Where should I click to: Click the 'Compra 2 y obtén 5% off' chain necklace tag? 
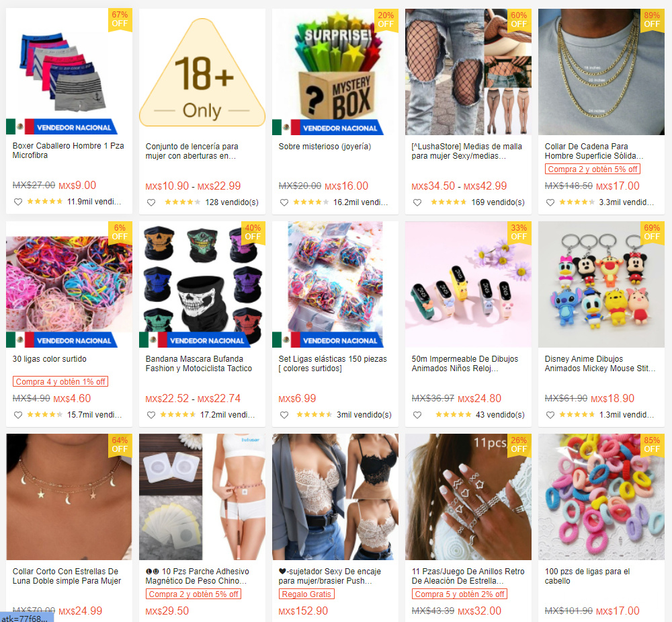point(593,169)
